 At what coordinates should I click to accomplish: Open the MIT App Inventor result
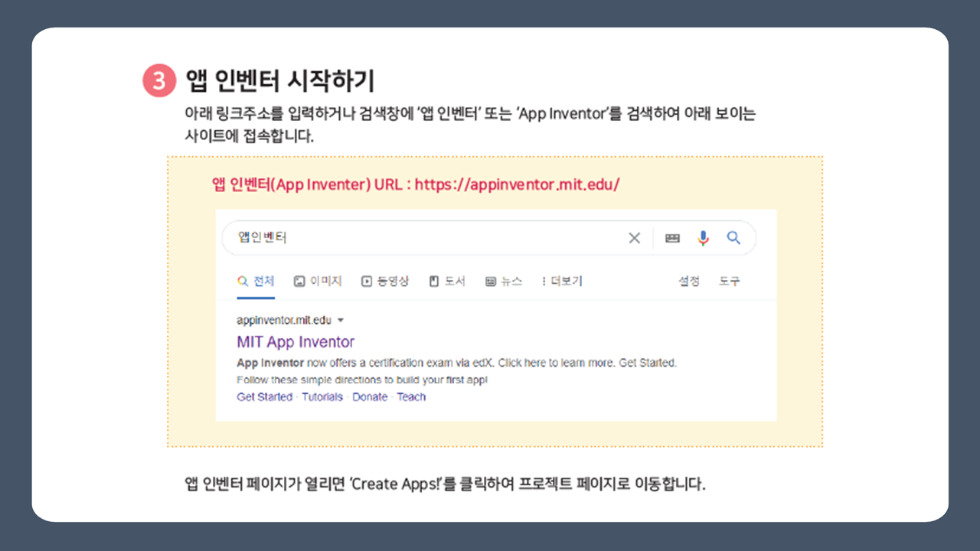click(296, 342)
